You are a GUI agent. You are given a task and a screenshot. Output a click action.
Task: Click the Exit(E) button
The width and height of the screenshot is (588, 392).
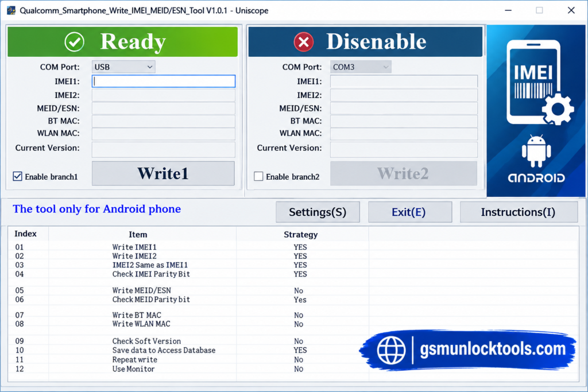click(x=410, y=212)
